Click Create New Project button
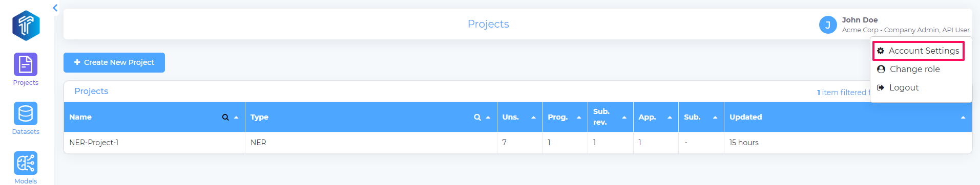This screenshot has height=185, width=980. click(114, 62)
